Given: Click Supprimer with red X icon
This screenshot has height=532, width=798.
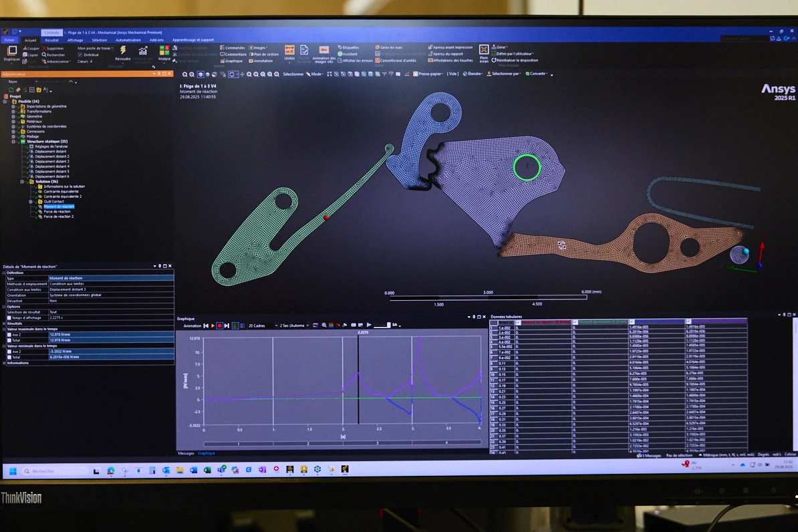Looking at the screenshot, I should (53, 48).
